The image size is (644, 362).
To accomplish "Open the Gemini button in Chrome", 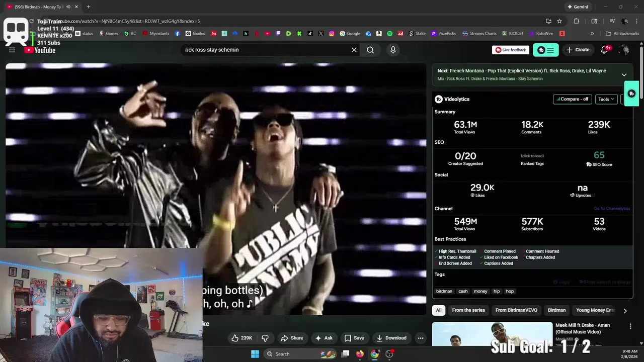I will click(x=577, y=7).
